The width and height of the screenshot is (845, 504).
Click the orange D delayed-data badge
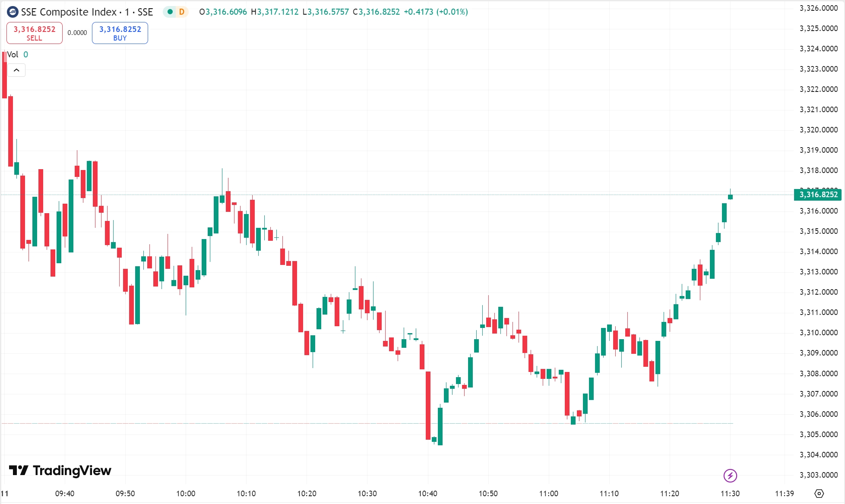click(x=182, y=12)
